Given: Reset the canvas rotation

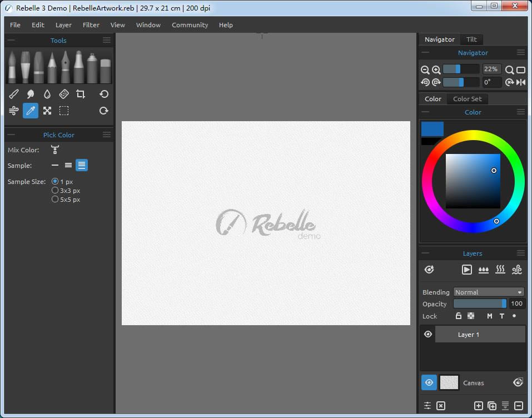Looking at the screenshot, I should pyautogui.click(x=509, y=82).
